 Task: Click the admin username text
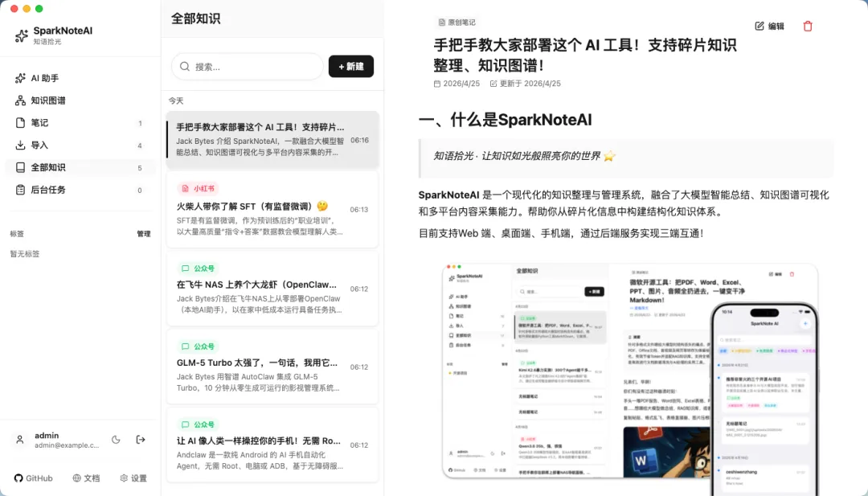click(x=47, y=436)
